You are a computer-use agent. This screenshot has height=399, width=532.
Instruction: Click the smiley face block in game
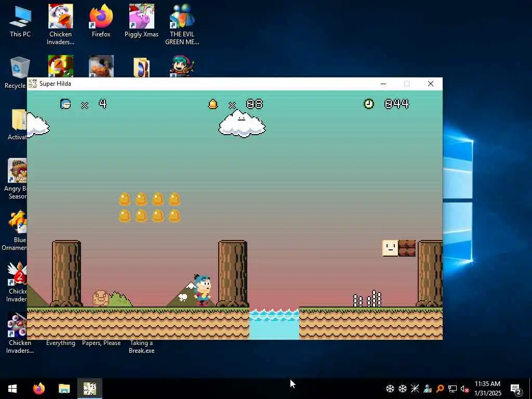[x=391, y=248]
